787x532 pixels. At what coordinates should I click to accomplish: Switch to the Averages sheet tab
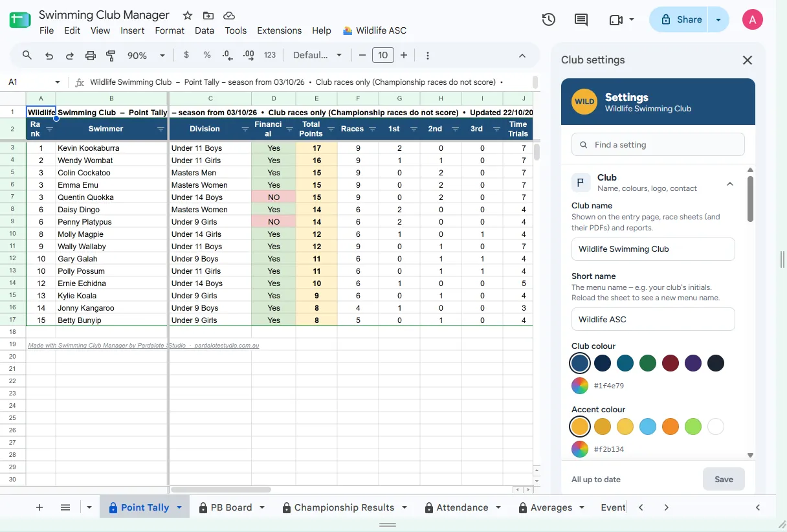click(x=551, y=507)
